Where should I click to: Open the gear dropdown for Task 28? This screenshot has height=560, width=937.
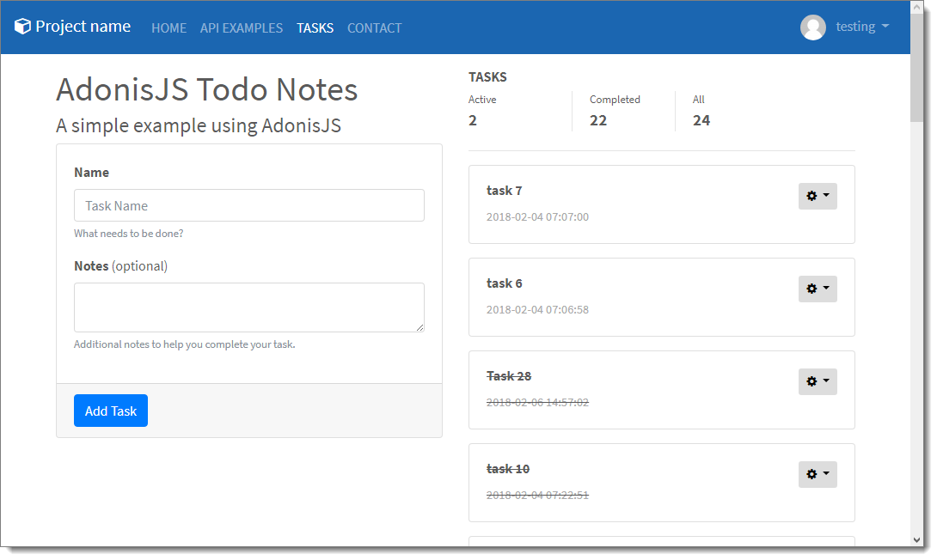[818, 381]
